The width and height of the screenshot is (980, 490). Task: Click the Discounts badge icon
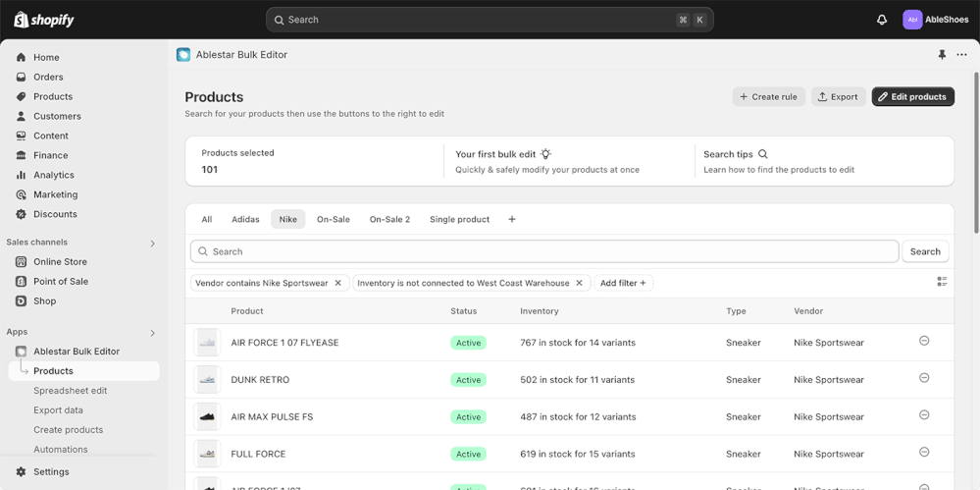(22, 214)
